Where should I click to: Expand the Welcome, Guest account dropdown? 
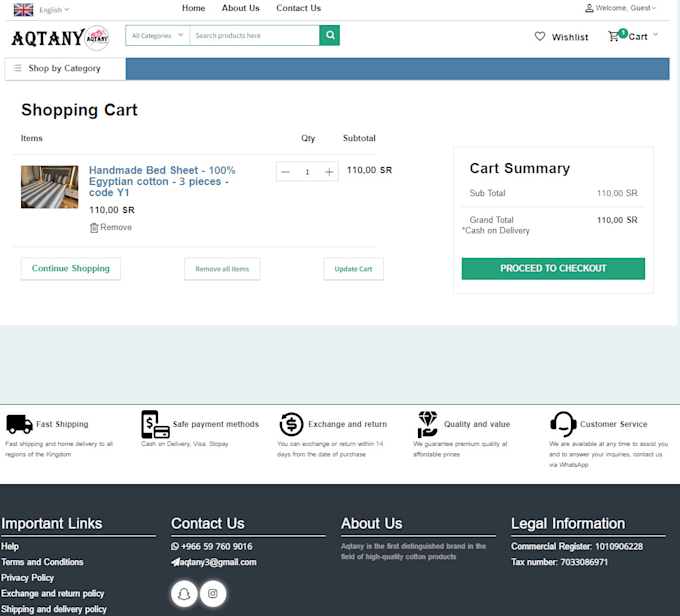click(x=625, y=8)
